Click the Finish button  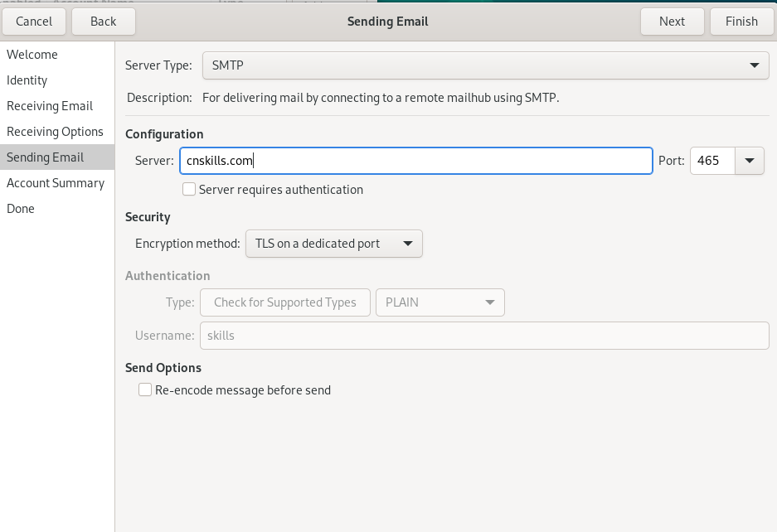[741, 22]
